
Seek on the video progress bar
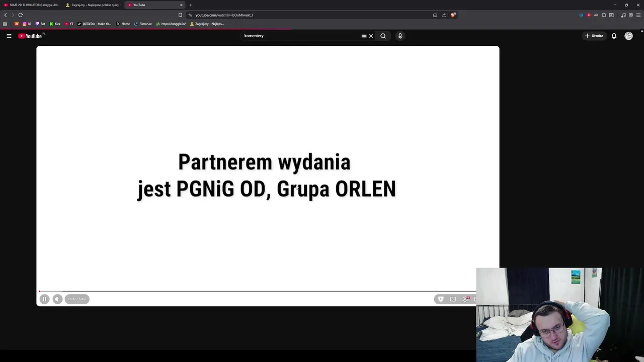(x=258, y=291)
